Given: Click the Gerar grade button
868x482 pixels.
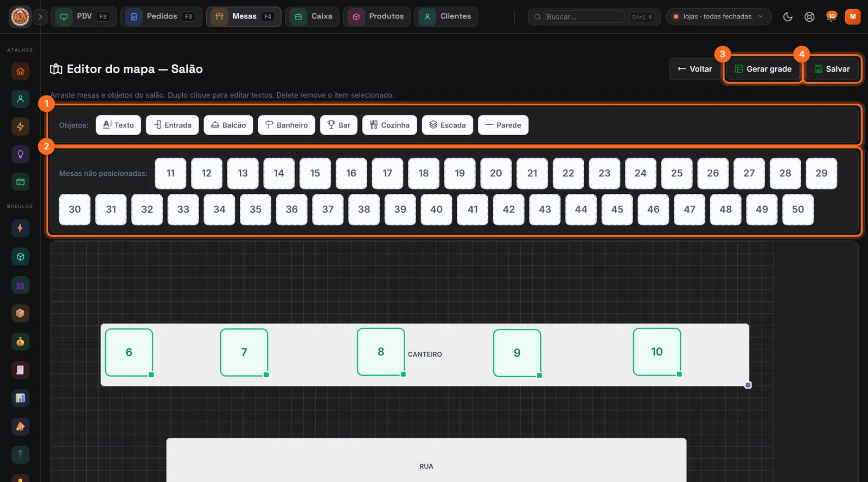Looking at the screenshot, I should tap(763, 69).
